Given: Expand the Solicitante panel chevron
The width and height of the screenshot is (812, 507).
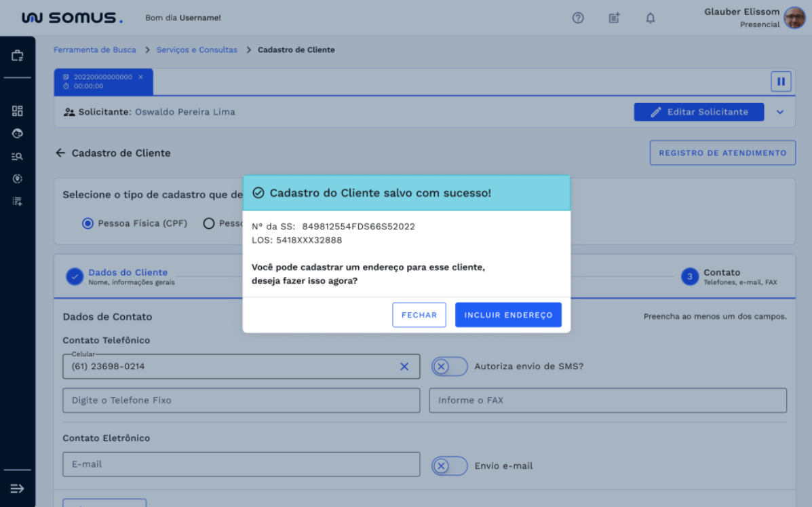Looking at the screenshot, I should tap(780, 112).
